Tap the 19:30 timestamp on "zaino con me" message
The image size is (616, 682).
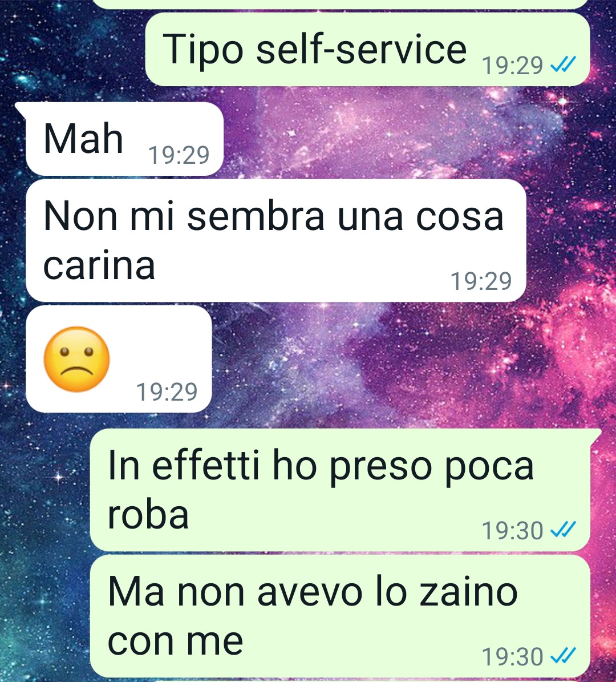[x=512, y=657]
